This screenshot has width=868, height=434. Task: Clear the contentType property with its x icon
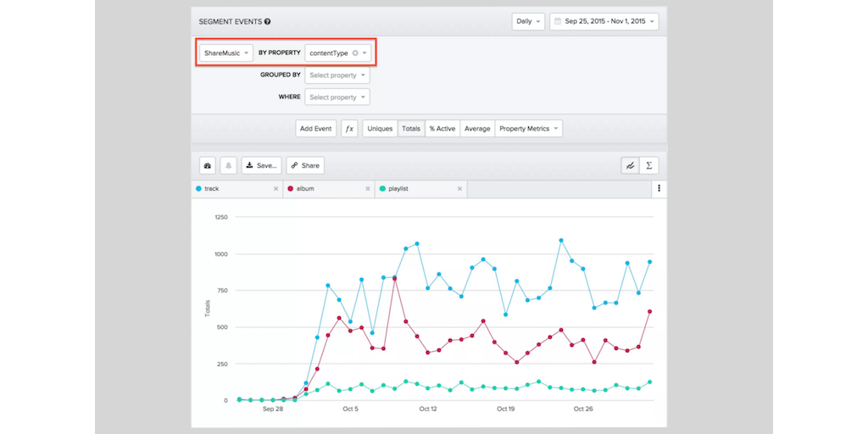tap(355, 53)
